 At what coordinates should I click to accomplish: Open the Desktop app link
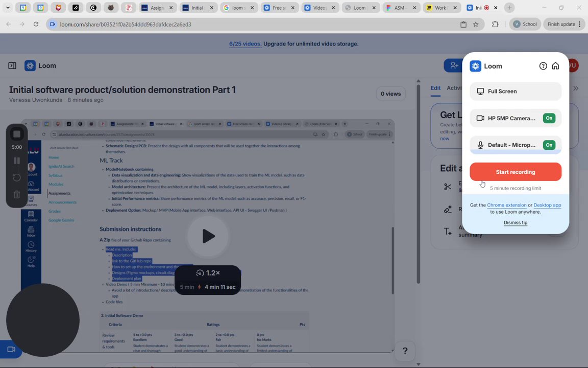[x=547, y=205]
